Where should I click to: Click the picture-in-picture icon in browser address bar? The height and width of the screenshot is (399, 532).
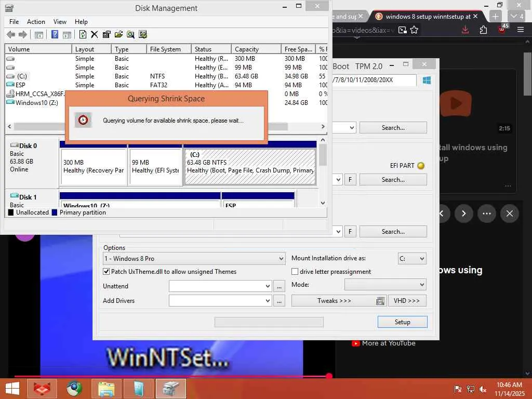pos(403,30)
